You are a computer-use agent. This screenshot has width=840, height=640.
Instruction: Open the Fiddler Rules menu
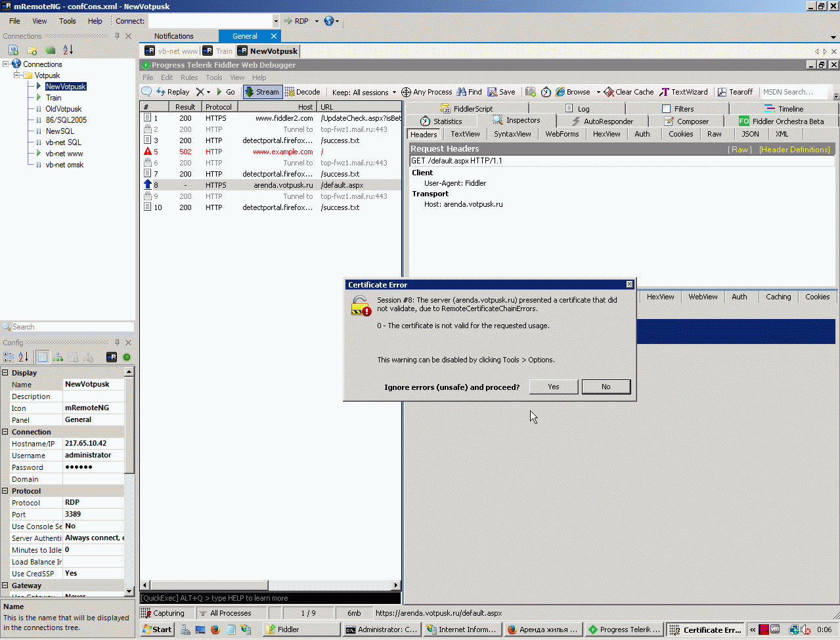point(189,77)
